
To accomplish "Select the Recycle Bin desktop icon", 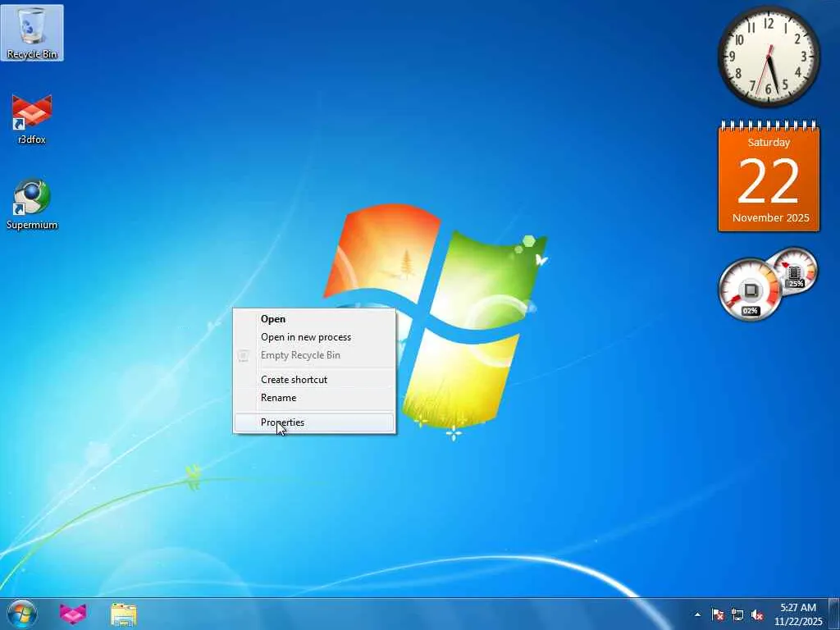I will coord(32,33).
